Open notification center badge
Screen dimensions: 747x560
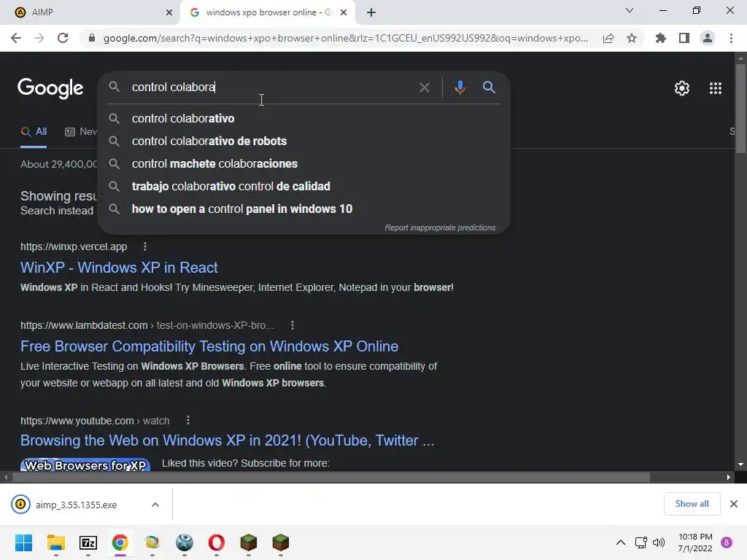click(726, 542)
